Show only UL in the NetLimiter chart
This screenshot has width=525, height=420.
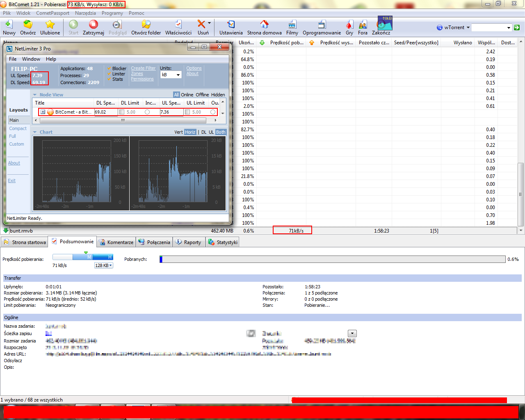click(x=211, y=132)
